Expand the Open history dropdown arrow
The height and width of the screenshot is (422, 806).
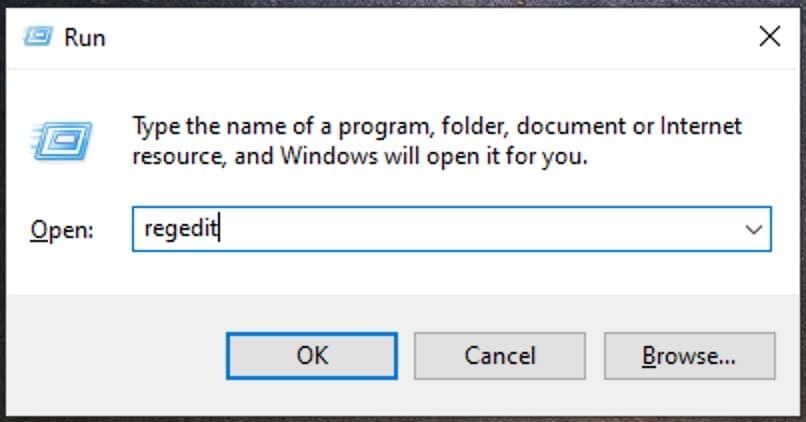coord(754,229)
